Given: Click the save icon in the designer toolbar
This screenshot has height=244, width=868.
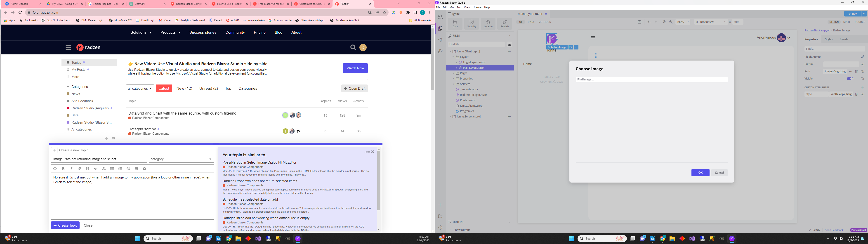Looking at the screenshot, I should pos(639,22).
